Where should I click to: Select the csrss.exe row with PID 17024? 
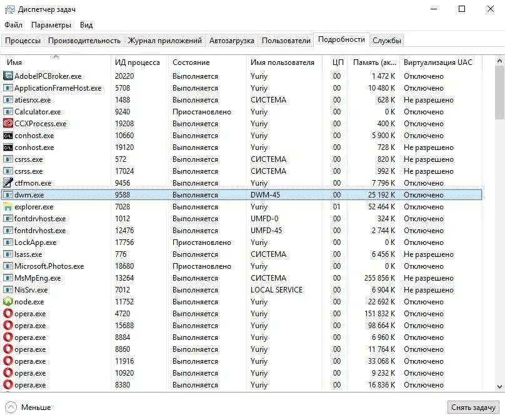241,171
